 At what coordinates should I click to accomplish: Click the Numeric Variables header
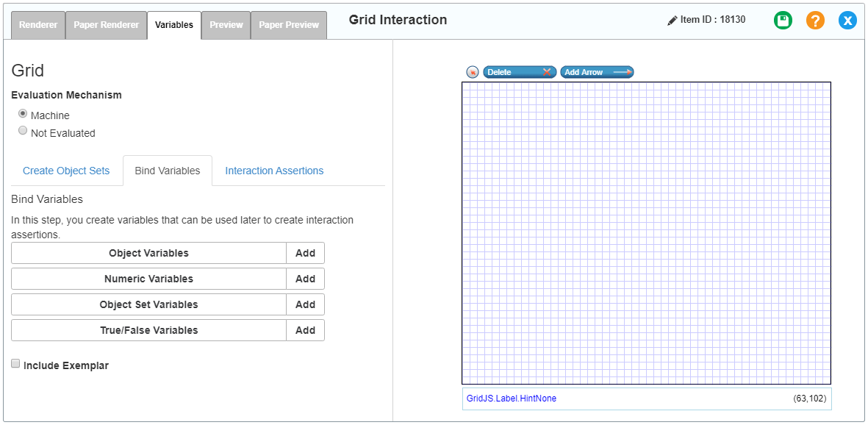[149, 279]
